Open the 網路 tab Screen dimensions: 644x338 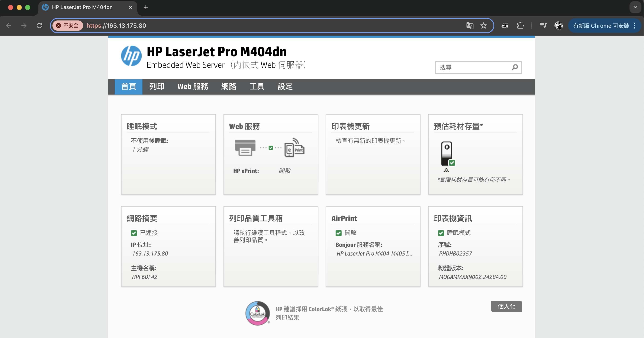coord(229,87)
